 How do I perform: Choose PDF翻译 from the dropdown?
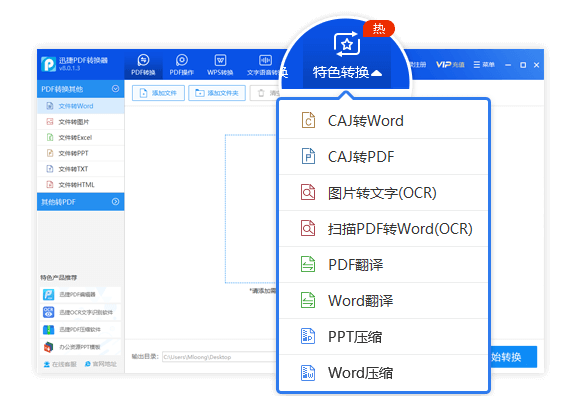(x=383, y=264)
